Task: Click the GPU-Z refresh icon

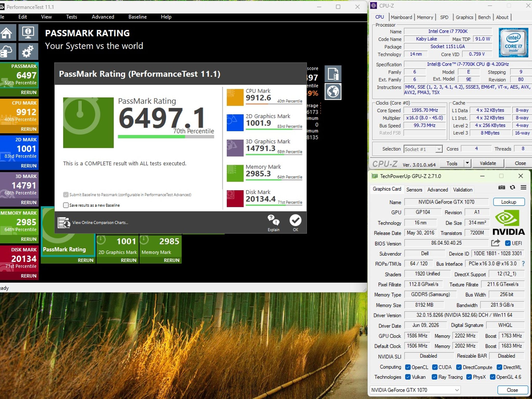Action: 513,187
